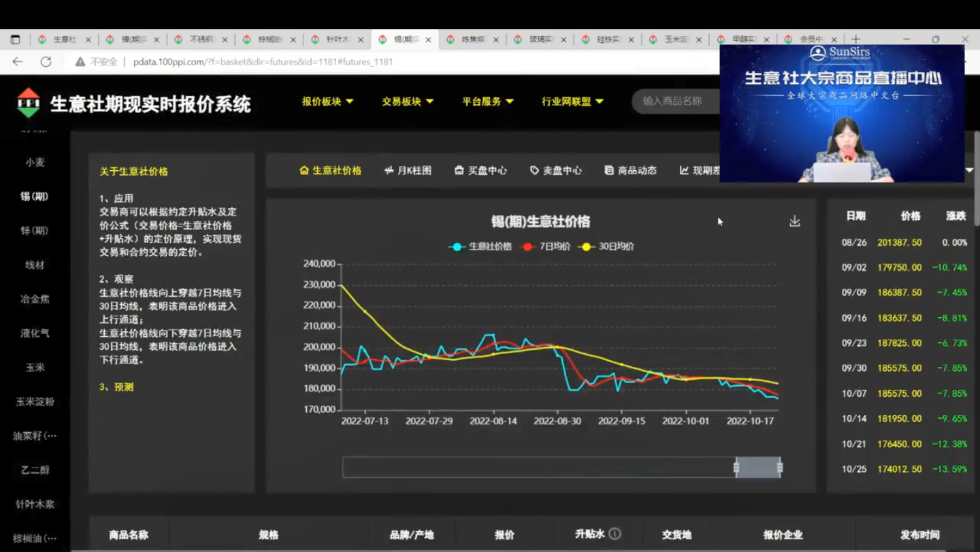Toggle 7日均价 series in chart legend

(x=546, y=246)
